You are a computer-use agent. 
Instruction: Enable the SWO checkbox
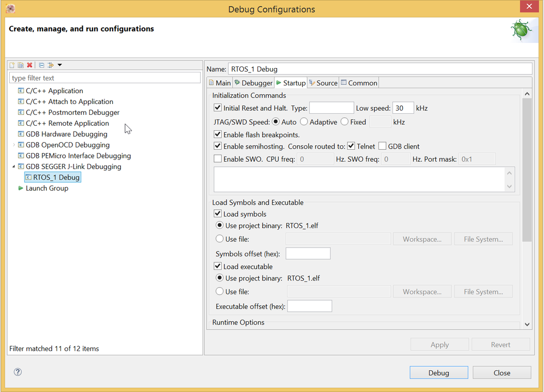[x=218, y=159]
